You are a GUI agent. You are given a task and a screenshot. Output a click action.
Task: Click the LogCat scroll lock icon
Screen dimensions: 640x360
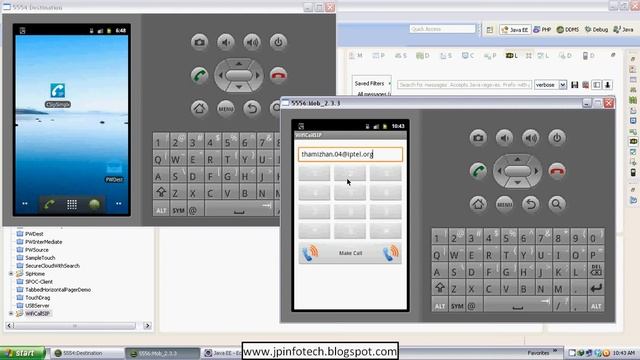(x=607, y=85)
